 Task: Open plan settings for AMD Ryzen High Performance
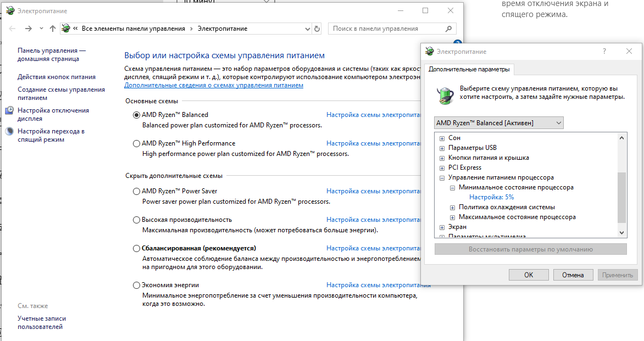[x=373, y=143]
